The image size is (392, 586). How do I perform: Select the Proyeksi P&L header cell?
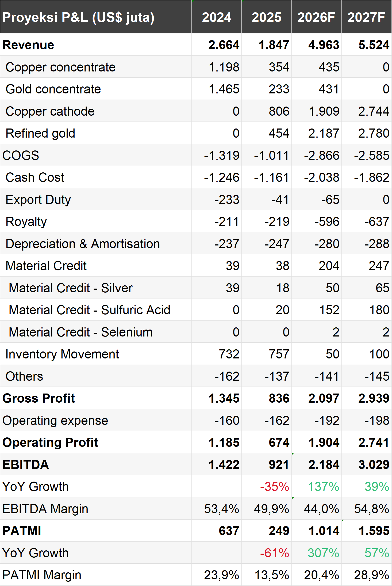click(96, 17)
